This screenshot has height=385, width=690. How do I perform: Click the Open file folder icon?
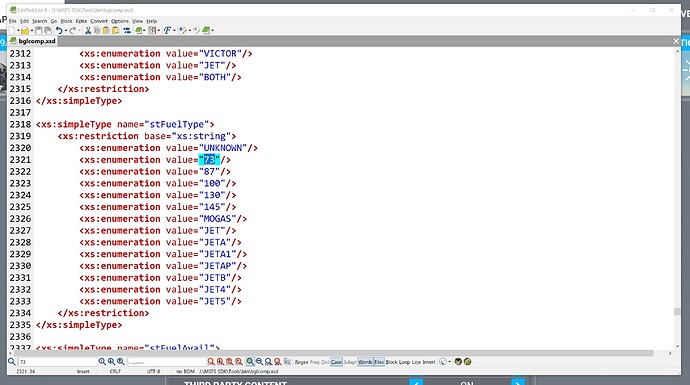pyautogui.click(x=25, y=30)
